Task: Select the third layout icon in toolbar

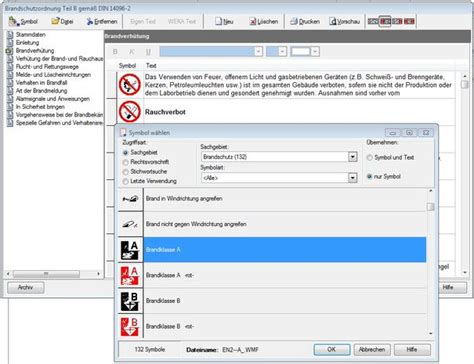Action: (397, 22)
